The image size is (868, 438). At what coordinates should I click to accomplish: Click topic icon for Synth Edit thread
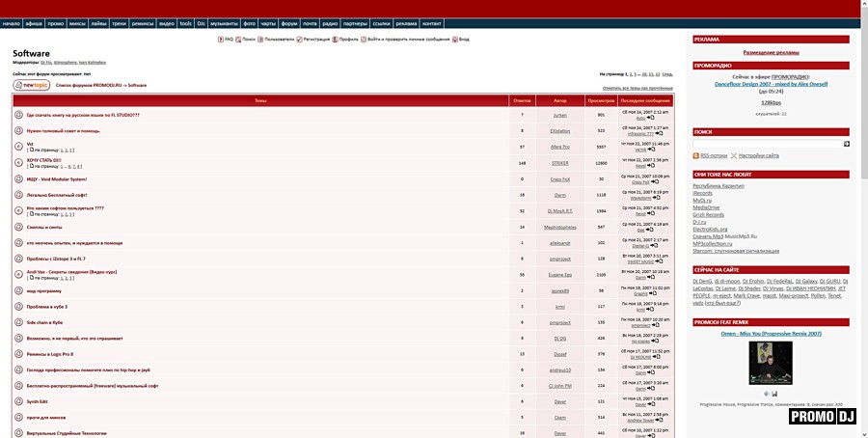coord(18,401)
